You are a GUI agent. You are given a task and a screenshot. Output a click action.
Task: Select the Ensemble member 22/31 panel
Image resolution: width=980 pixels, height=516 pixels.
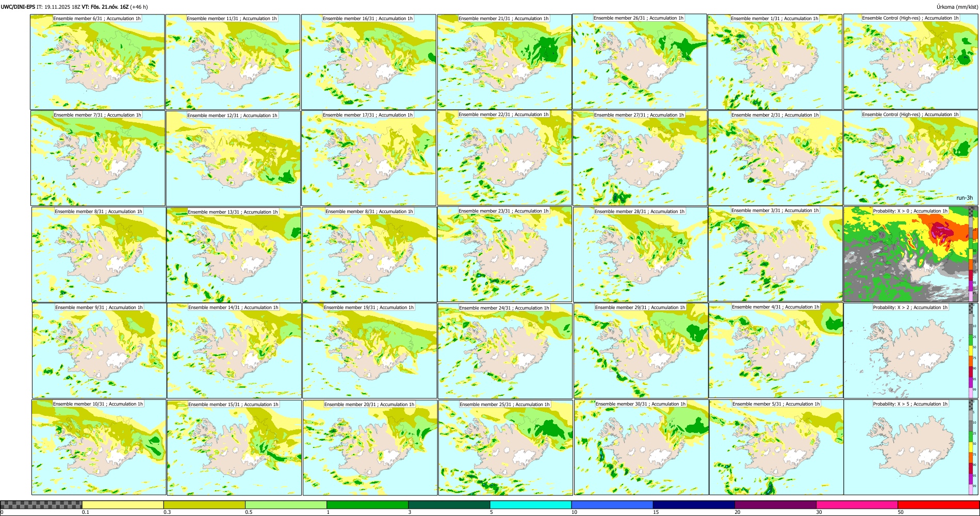pyautogui.click(x=504, y=158)
